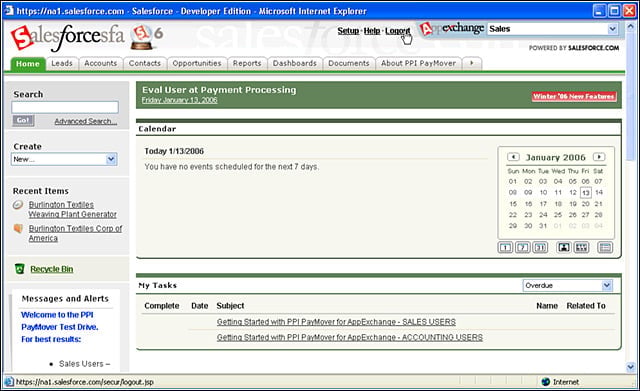
Task: Click the AppExchange logo
Action: click(x=452, y=29)
